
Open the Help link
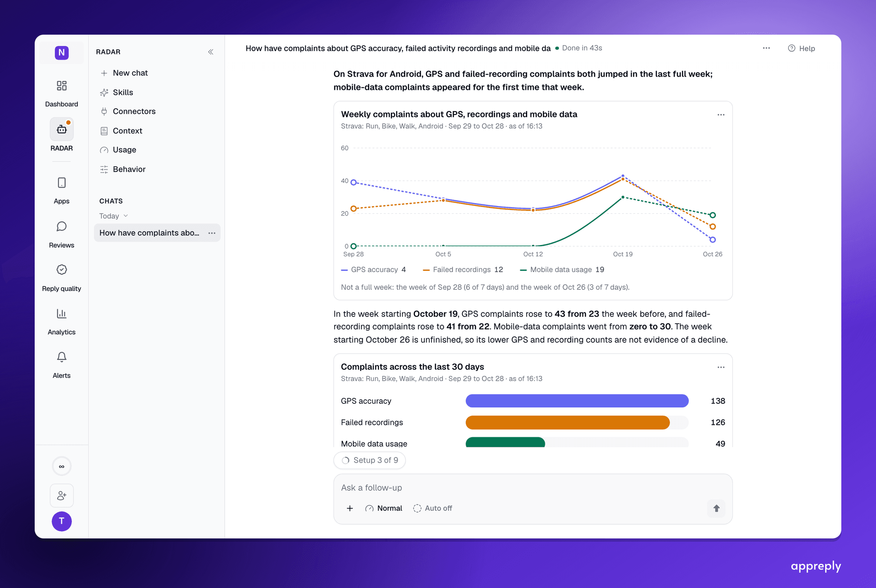coord(801,48)
